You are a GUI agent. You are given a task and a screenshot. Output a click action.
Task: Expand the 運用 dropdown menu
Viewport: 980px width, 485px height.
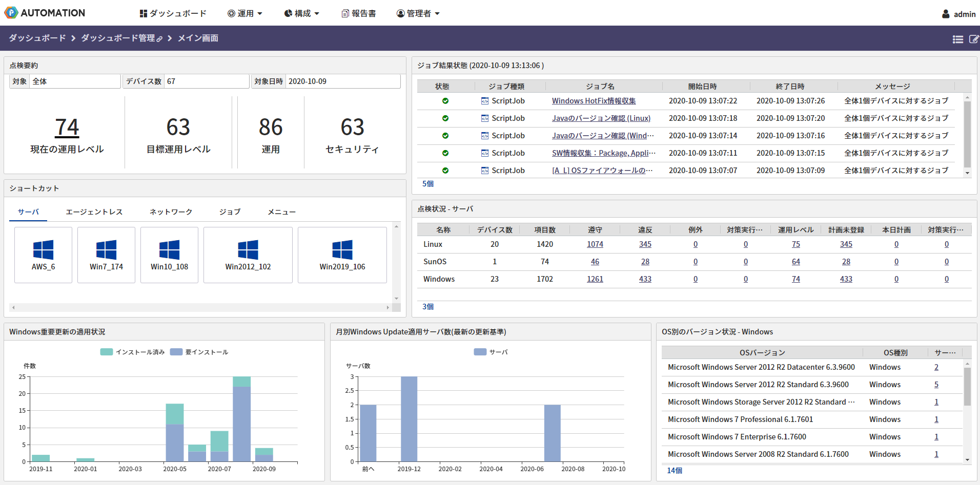point(245,13)
